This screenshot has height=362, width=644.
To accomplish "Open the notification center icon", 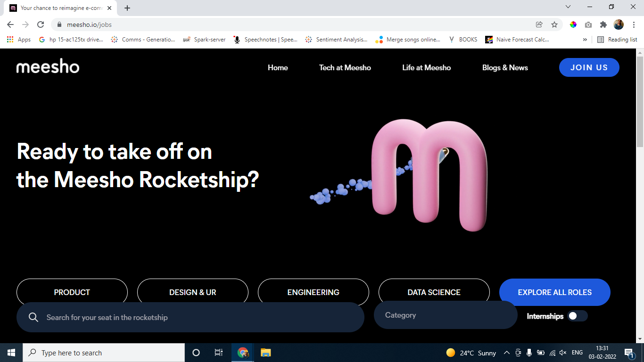I will point(629,353).
